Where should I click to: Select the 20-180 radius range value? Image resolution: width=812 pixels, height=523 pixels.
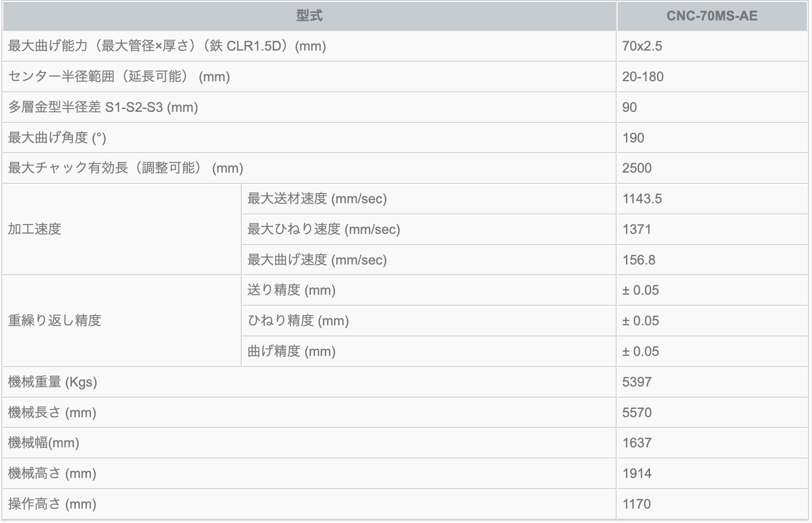click(x=643, y=77)
